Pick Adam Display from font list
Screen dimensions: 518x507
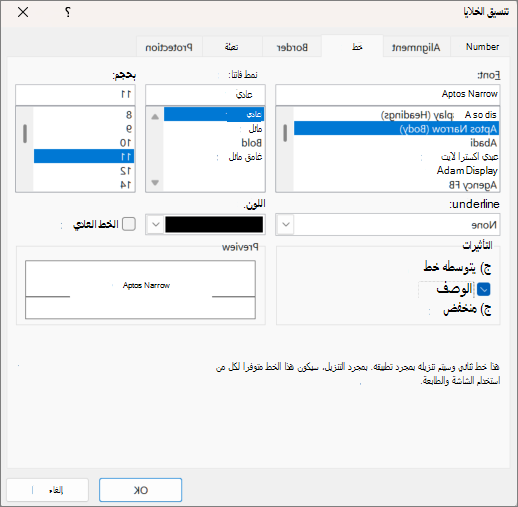pyautogui.click(x=396, y=171)
